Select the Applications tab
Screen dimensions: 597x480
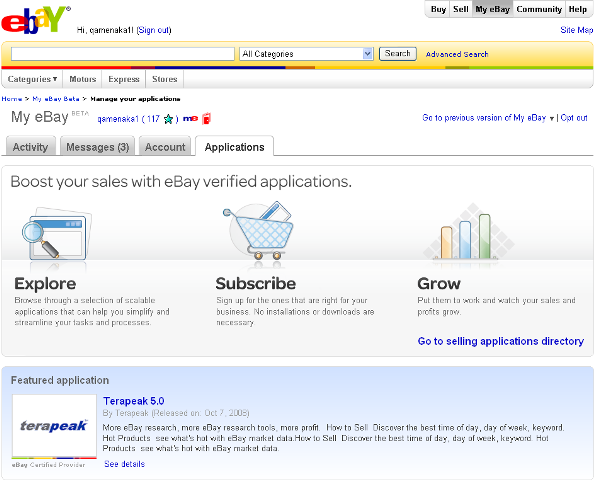point(235,147)
